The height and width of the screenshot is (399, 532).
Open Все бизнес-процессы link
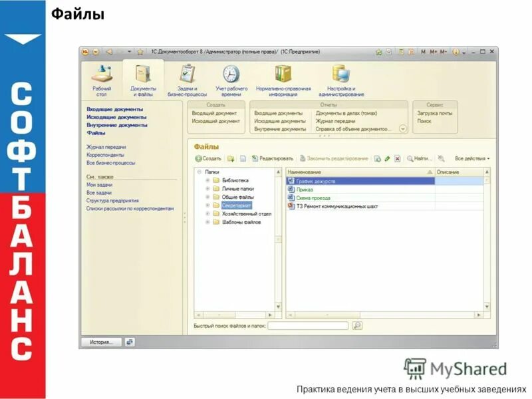click(110, 163)
